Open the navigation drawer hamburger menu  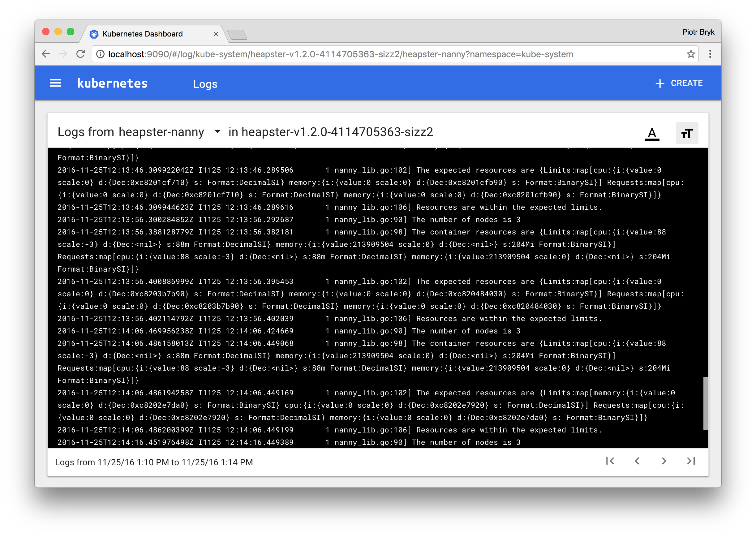[56, 83]
